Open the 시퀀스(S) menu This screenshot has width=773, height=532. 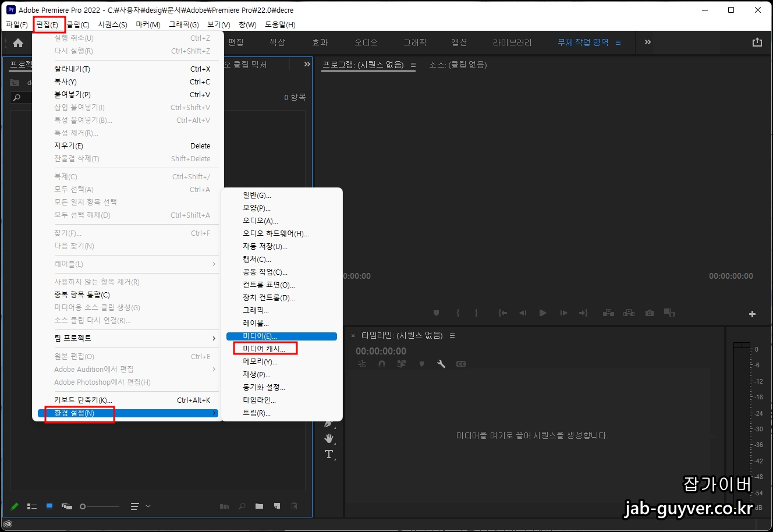(112, 24)
